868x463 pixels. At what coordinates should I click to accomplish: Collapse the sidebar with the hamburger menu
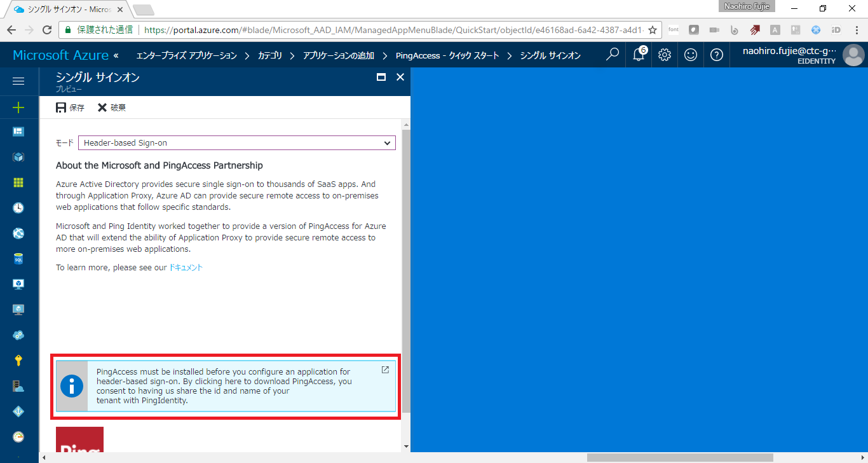(18, 81)
